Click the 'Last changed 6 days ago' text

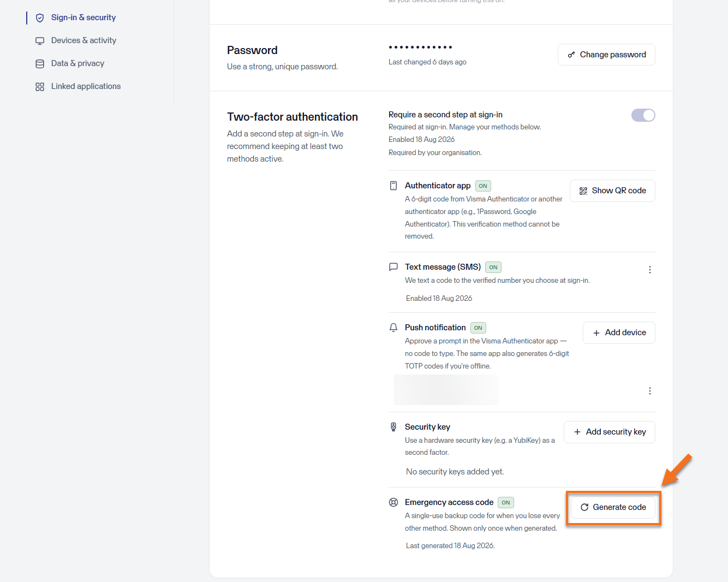tap(427, 62)
